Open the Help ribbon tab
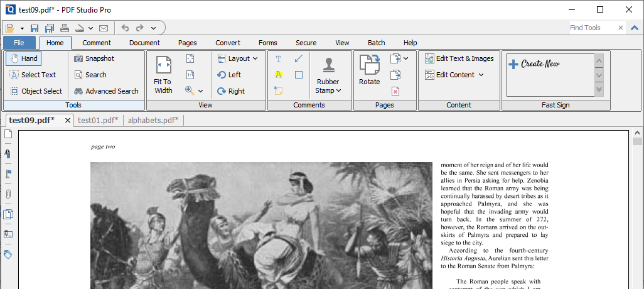 click(x=411, y=43)
